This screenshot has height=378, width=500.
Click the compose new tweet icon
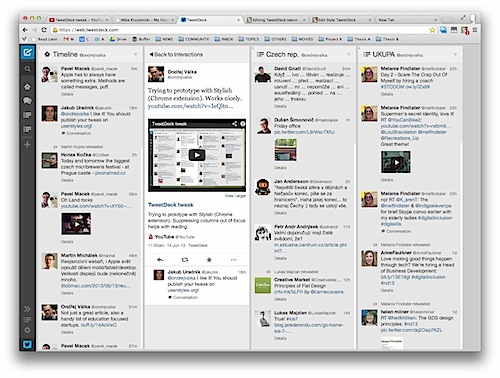(x=27, y=52)
